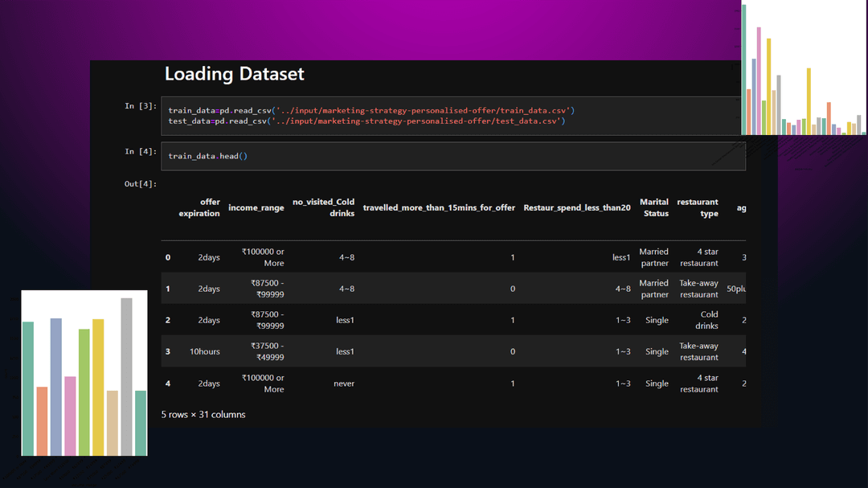Click the restaurant type column header
This screenshot has width=868, height=488.
point(698,208)
